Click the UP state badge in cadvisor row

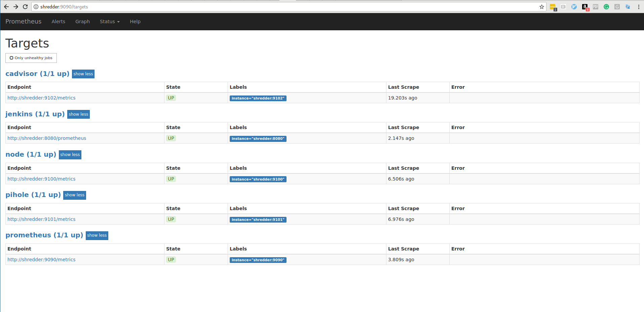tap(171, 98)
